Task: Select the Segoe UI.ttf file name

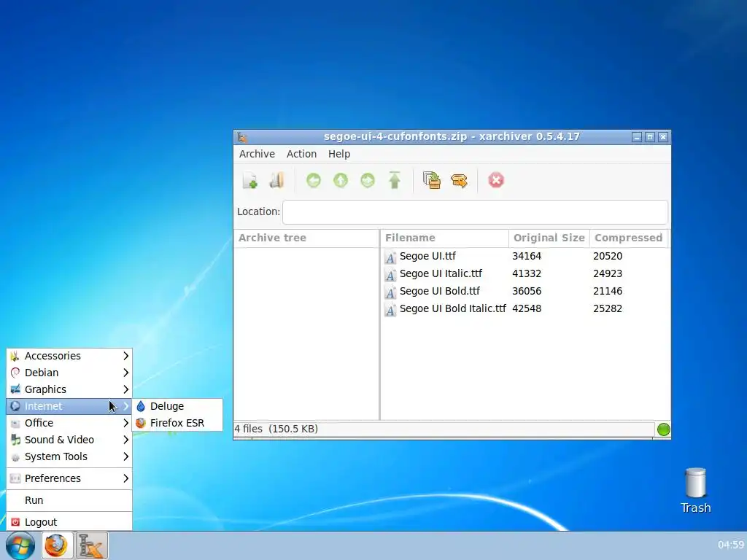Action: click(427, 256)
